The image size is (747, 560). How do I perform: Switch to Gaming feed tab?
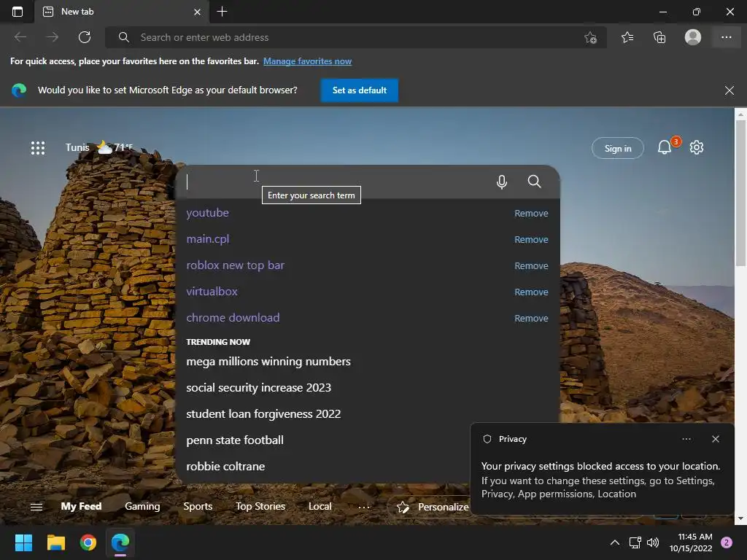click(142, 507)
